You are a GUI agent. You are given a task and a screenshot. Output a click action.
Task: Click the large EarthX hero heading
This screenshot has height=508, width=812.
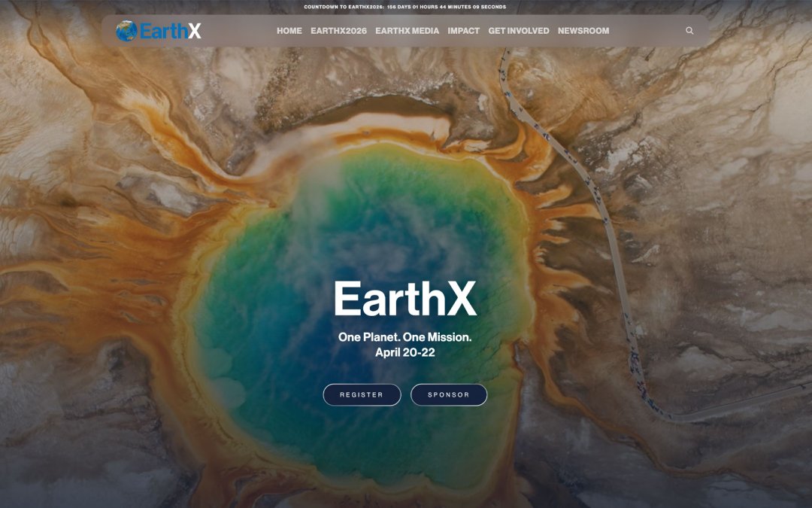coord(406,299)
